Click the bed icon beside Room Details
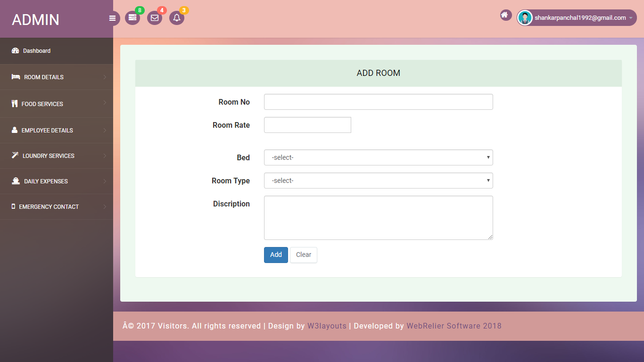 coord(16,77)
